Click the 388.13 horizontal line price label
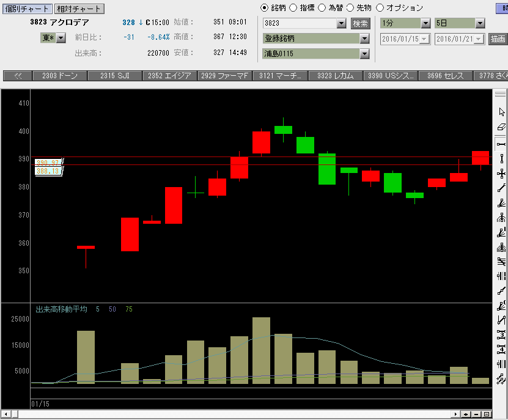Screen dimensions: 508x420 [x=48, y=171]
